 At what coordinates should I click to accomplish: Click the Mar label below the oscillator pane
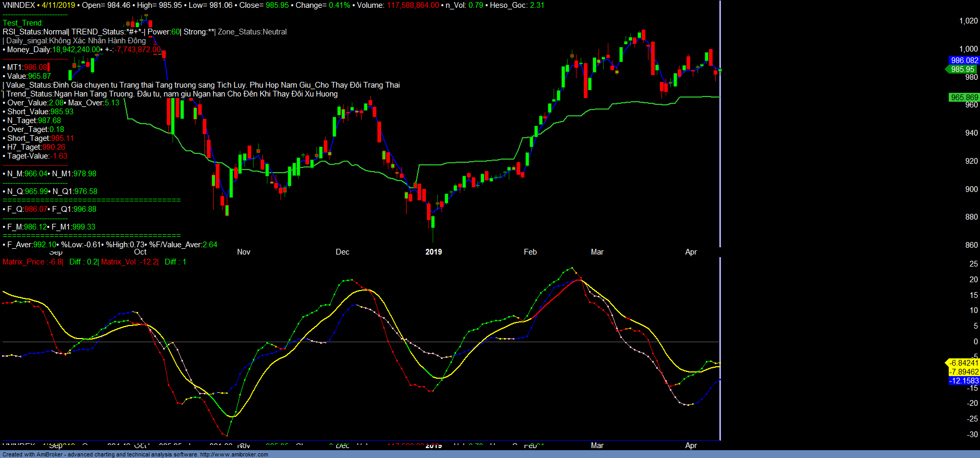(x=597, y=445)
